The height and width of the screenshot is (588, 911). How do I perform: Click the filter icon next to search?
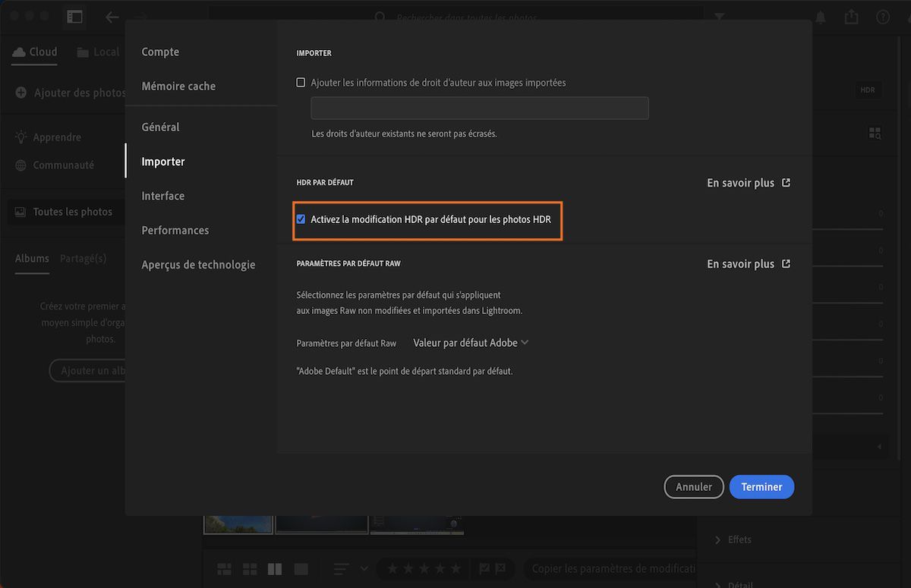coord(718,16)
